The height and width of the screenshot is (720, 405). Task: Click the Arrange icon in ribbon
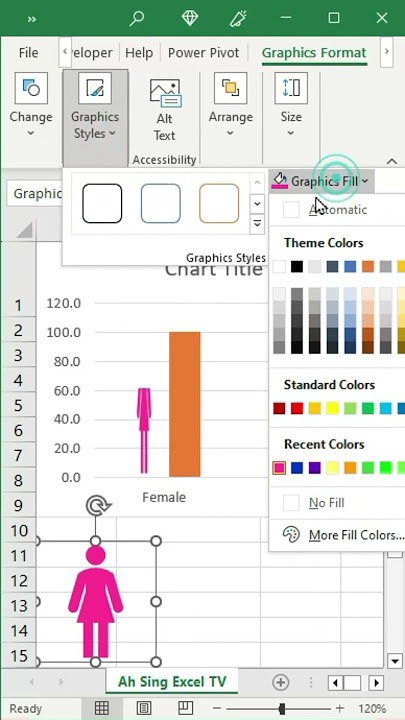tap(231, 87)
